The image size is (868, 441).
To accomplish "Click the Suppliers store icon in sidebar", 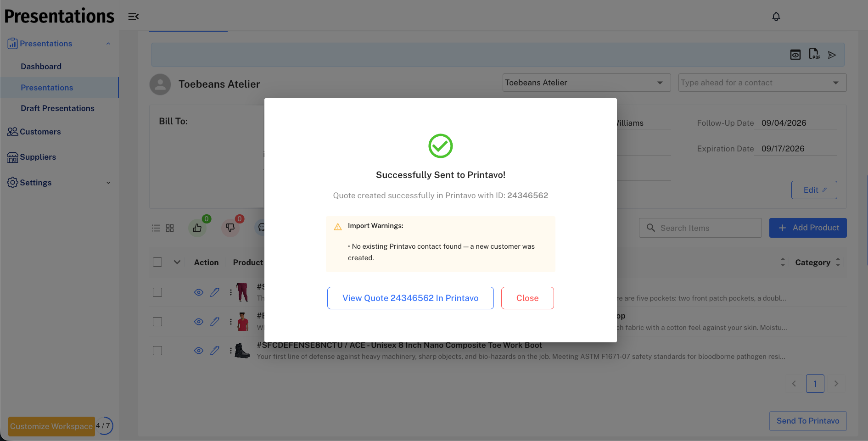I will pos(12,157).
